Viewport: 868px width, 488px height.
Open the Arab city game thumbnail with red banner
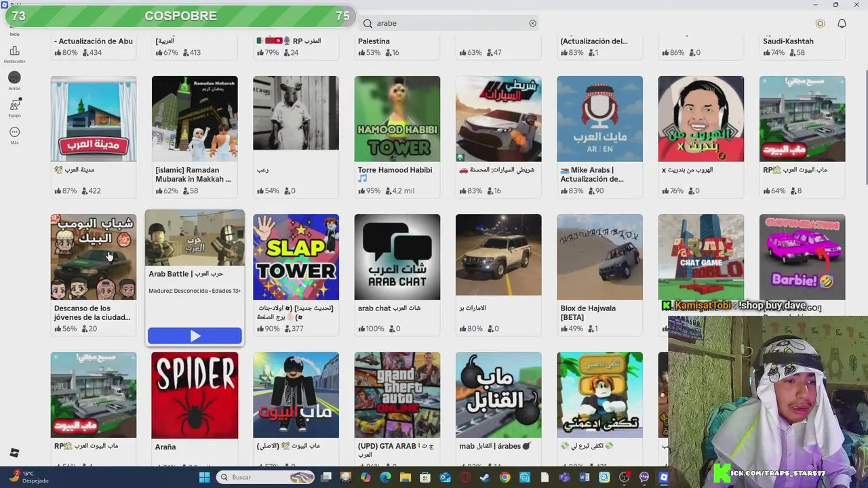point(94,119)
